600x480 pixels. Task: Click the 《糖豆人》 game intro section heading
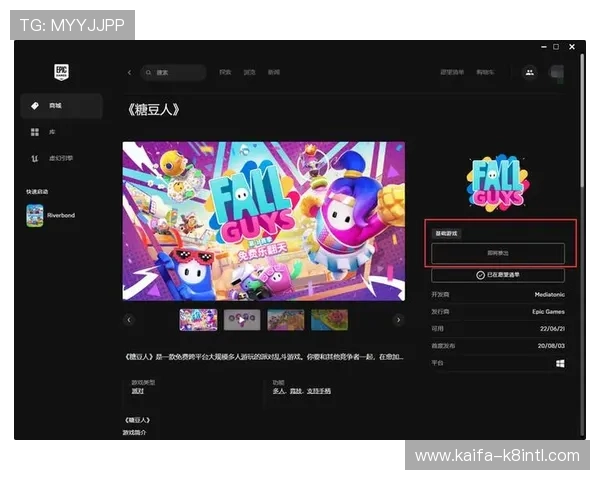(x=137, y=420)
